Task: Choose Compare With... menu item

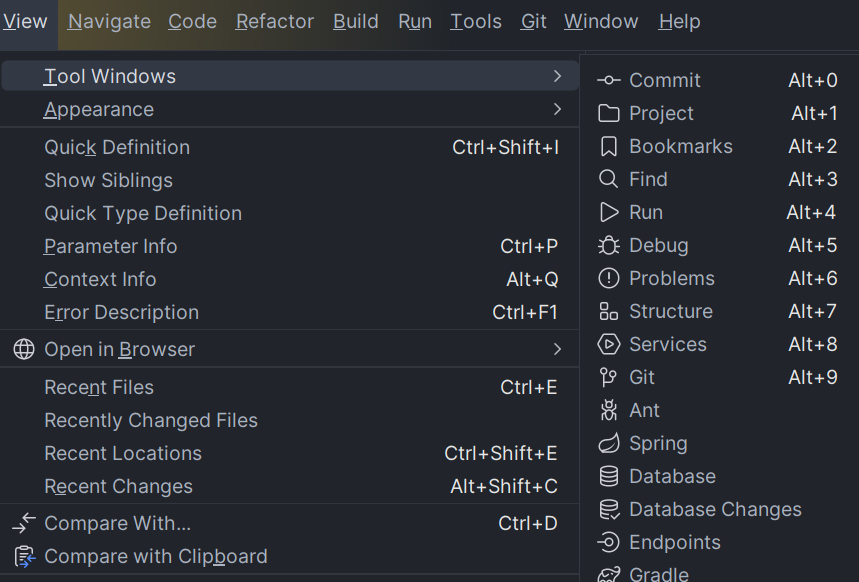Action: 289,523
